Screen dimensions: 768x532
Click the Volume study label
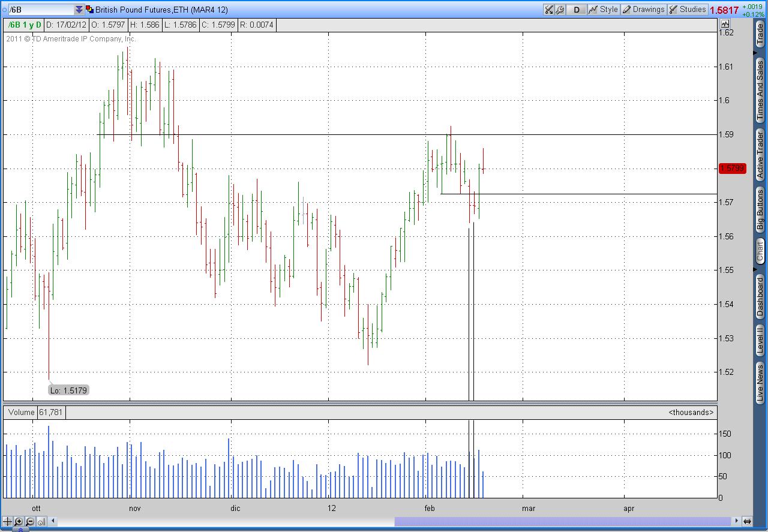point(22,413)
